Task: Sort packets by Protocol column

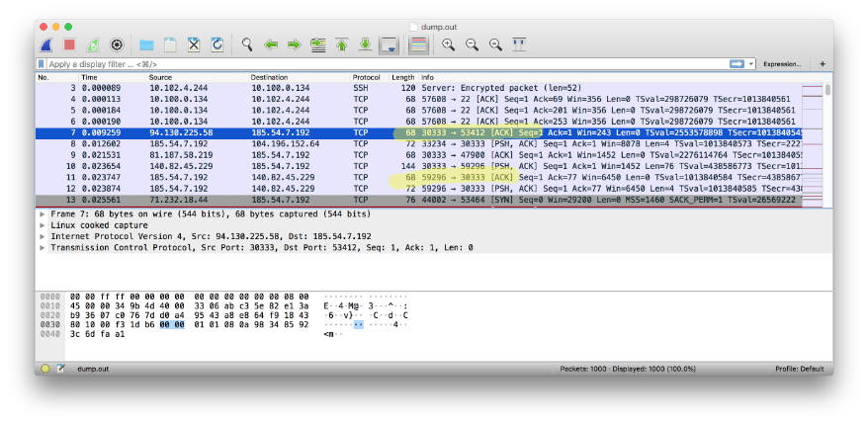Action: pyautogui.click(x=366, y=77)
